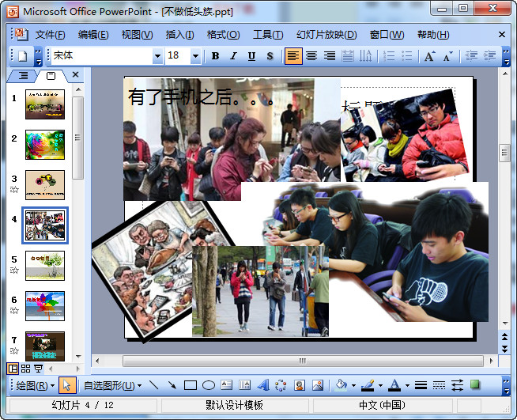This screenshot has height=420, width=517.
Task: Decrease the indent level
Action: [471, 55]
